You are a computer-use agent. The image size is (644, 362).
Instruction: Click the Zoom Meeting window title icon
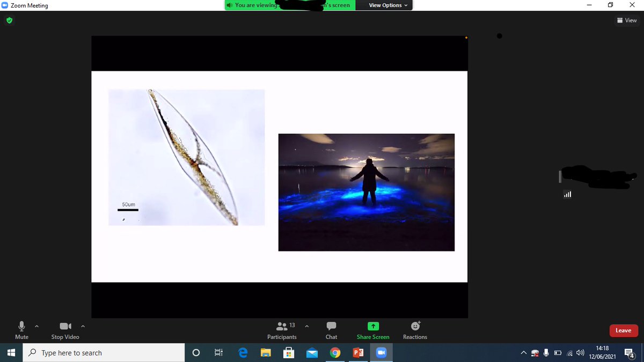tap(5, 5)
